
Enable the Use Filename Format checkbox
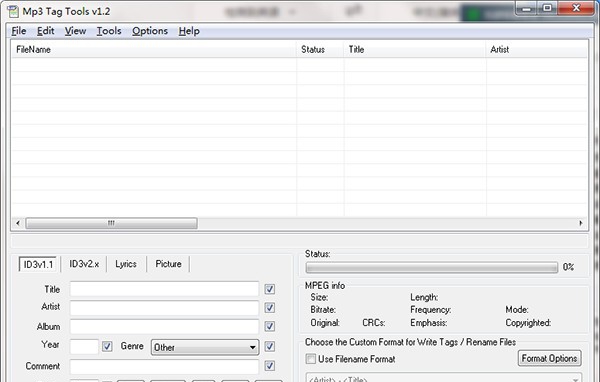pos(311,359)
